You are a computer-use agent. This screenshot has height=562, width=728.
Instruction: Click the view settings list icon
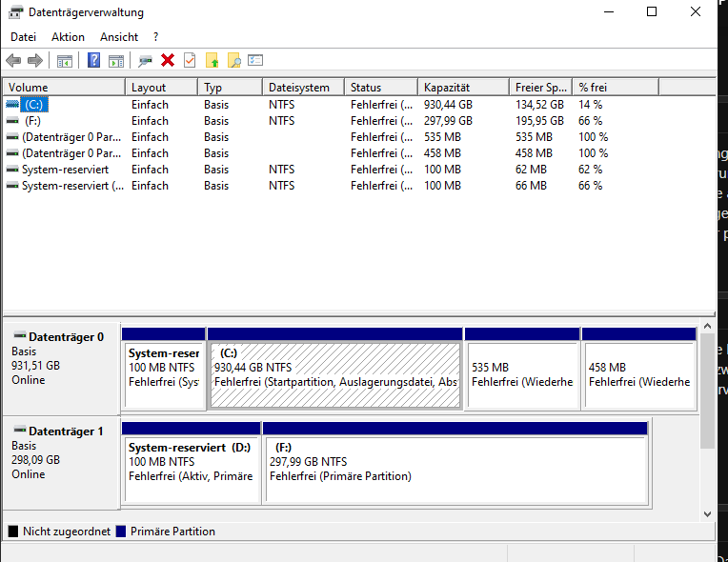click(x=255, y=60)
